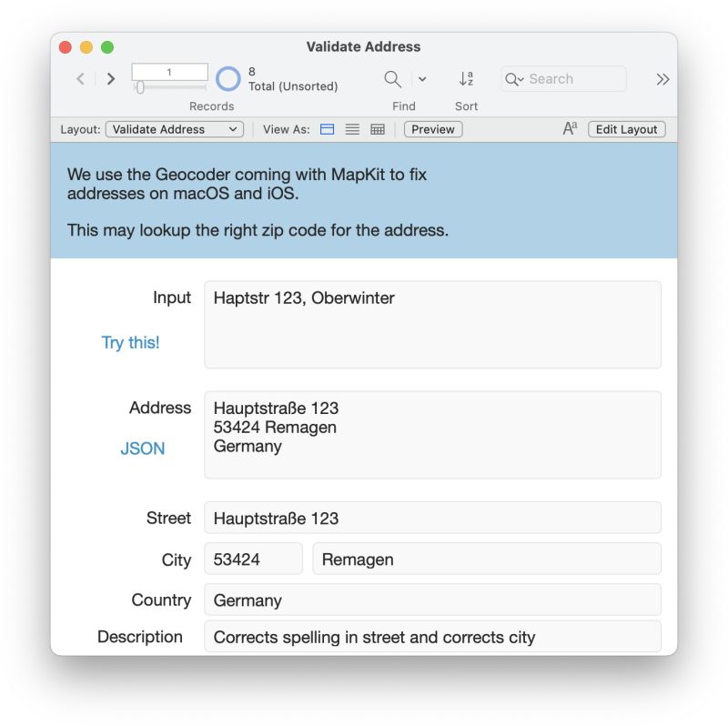Click the Sort icon in the toolbar

point(467,79)
